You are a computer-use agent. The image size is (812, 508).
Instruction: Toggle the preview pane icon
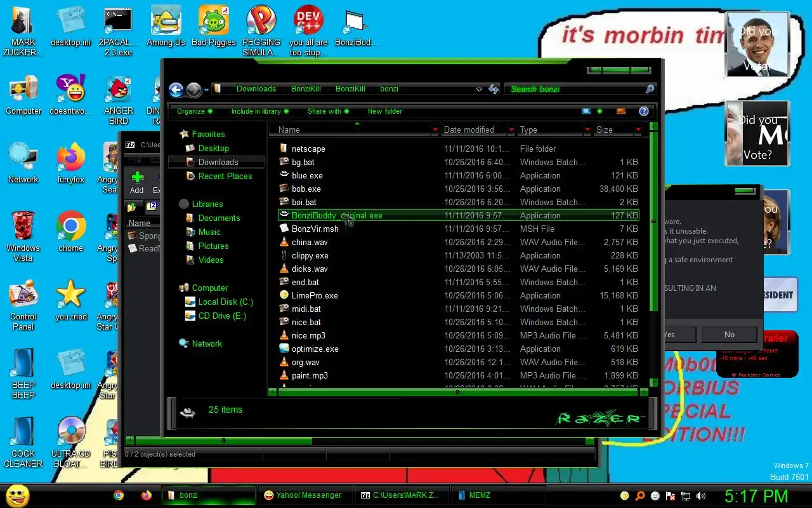[621, 111]
